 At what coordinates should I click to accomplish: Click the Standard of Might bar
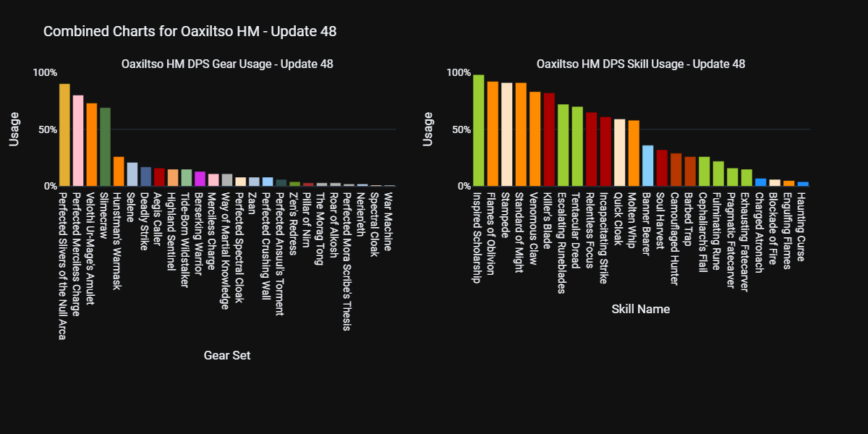521,135
